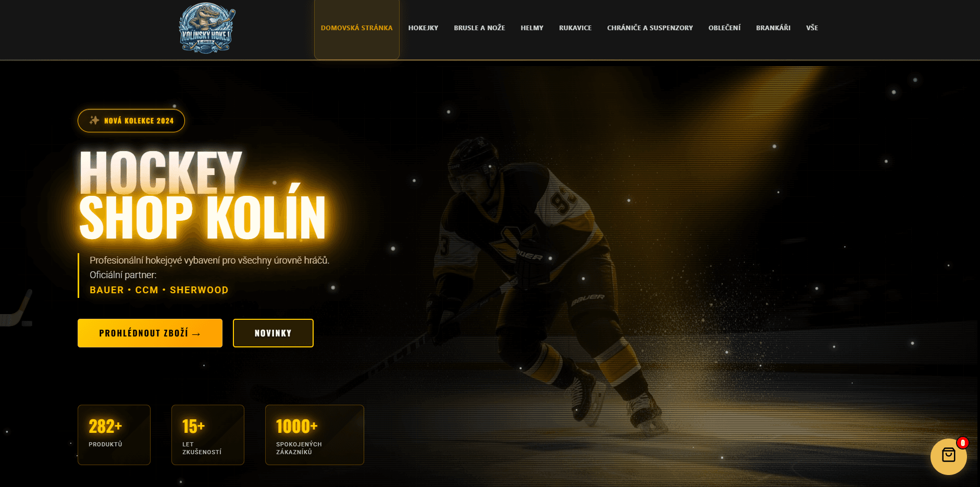This screenshot has height=487, width=980.
Task: Click the sparkle icon in Nová Kolekce badge
Action: pos(94,120)
